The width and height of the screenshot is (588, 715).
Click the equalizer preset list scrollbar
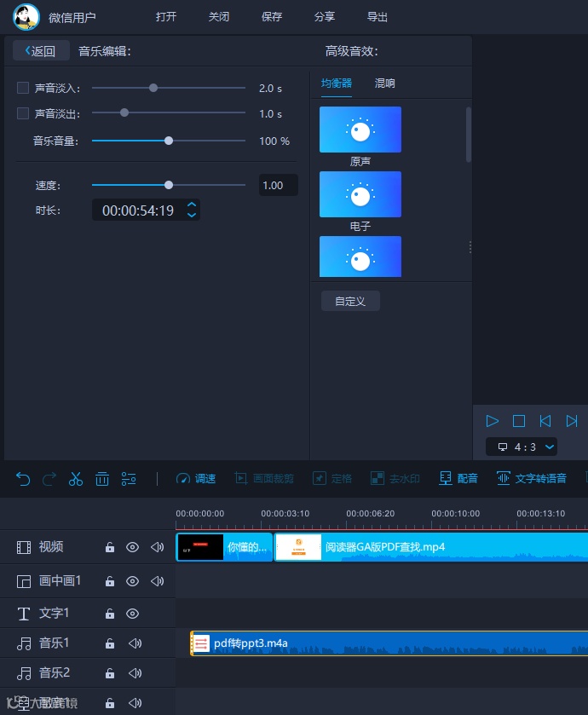[x=469, y=135]
